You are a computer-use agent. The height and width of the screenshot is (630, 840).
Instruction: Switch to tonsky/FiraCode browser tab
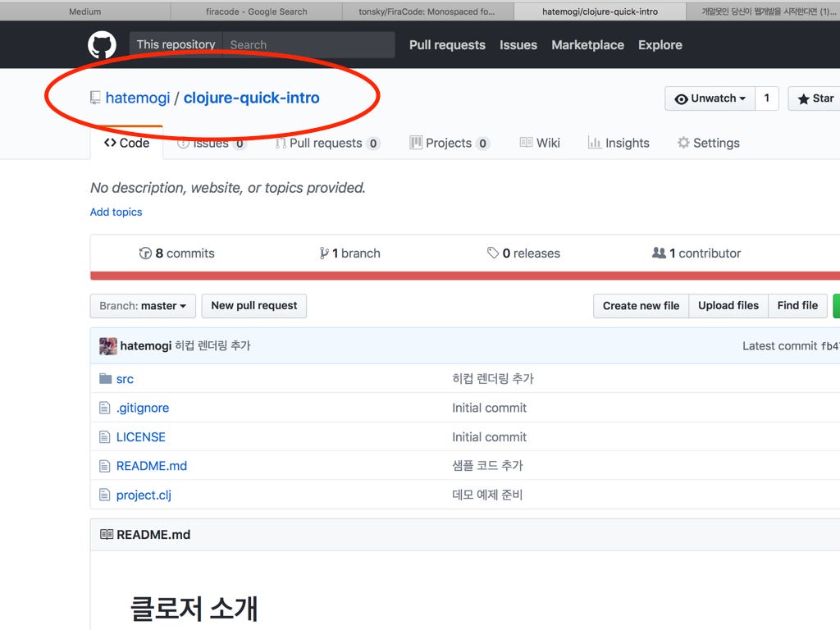click(x=428, y=11)
